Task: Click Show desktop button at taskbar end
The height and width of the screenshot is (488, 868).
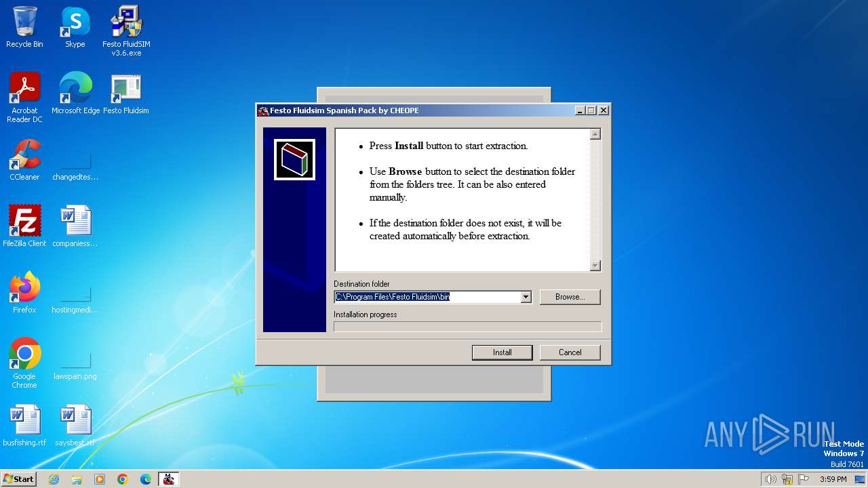Action: (861, 479)
